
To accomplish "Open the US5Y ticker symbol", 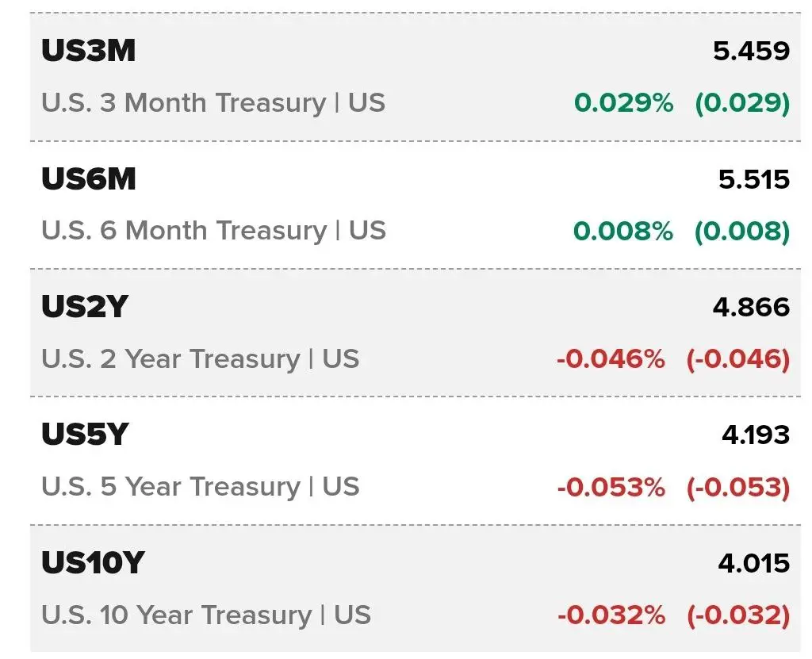I will [85, 434].
